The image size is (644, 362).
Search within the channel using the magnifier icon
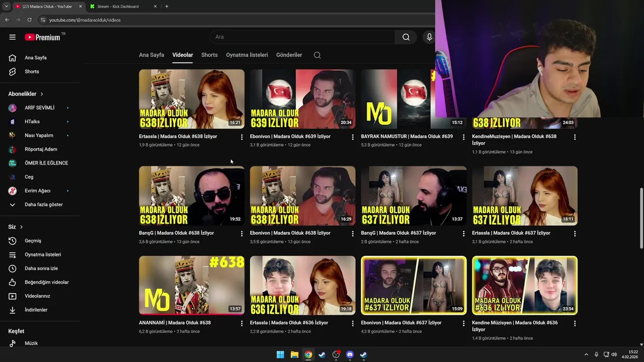(317, 55)
